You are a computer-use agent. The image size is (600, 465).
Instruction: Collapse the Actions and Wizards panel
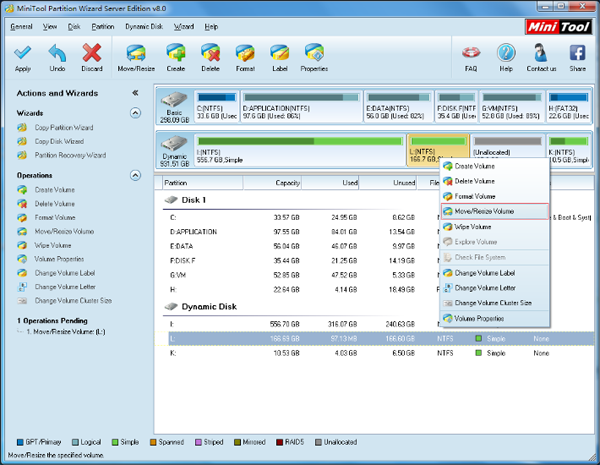(x=135, y=93)
